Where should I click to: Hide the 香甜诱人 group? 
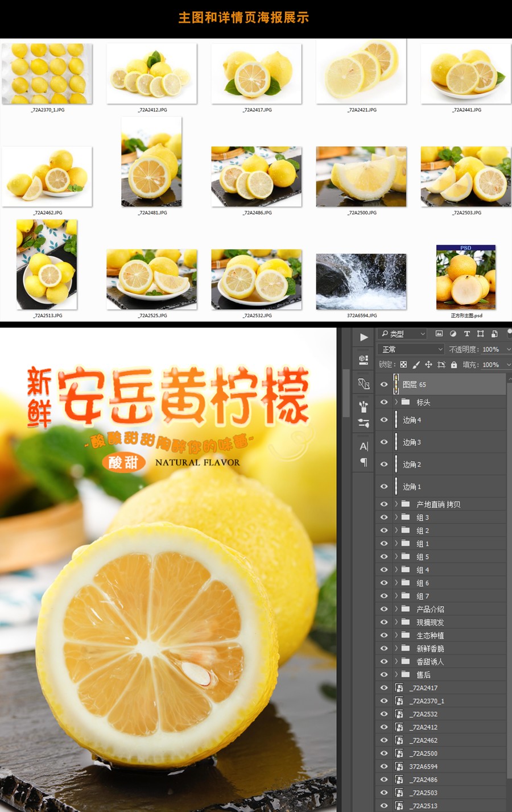(384, 661)
